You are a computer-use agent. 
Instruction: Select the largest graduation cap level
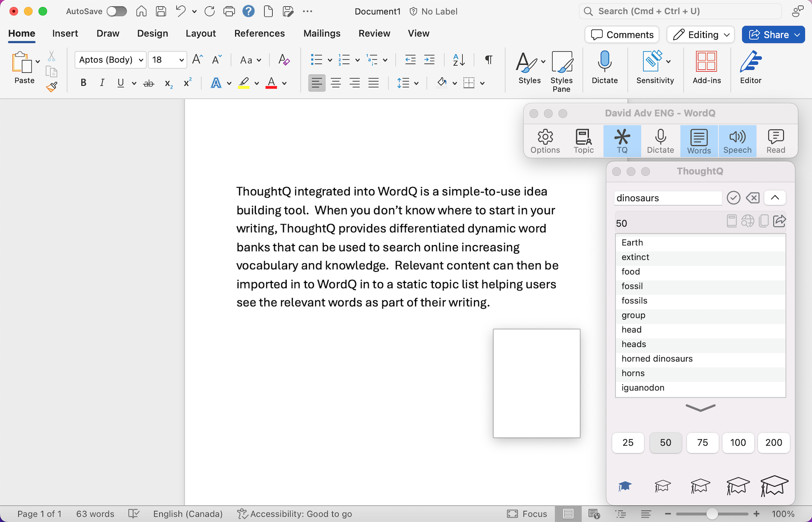coord(774,486)
